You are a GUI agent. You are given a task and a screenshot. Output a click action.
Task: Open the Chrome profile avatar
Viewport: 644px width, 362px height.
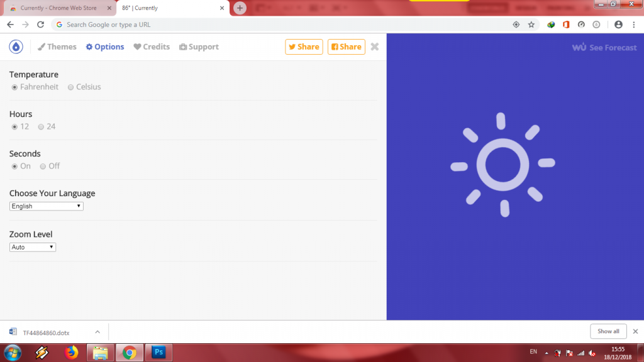[618, 25]
